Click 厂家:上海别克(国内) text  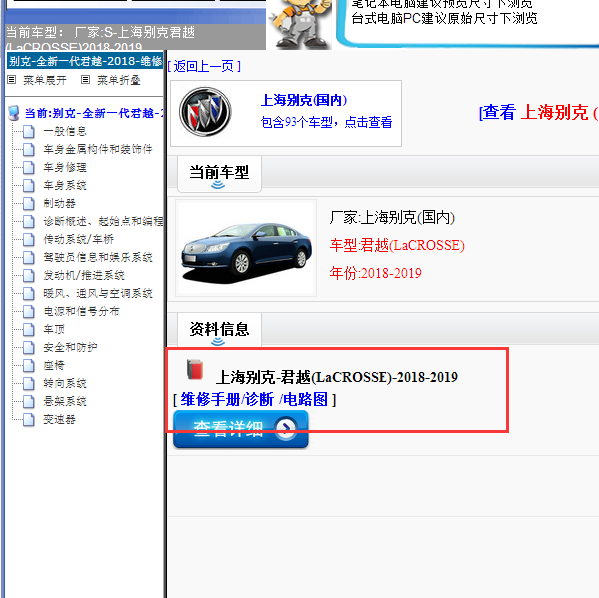(392, 218)
